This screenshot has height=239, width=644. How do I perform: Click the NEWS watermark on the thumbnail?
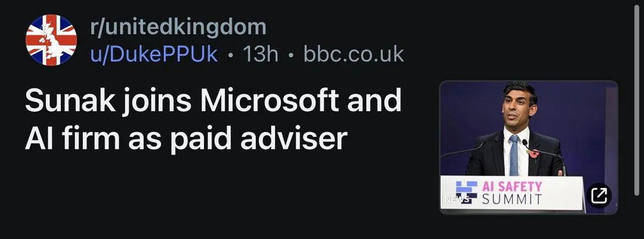(455, 199)
